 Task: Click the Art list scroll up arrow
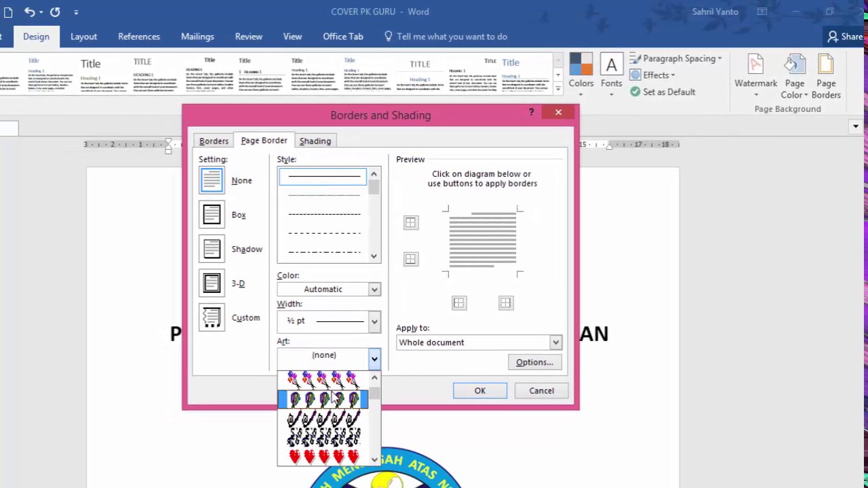[x=374, y=378]
